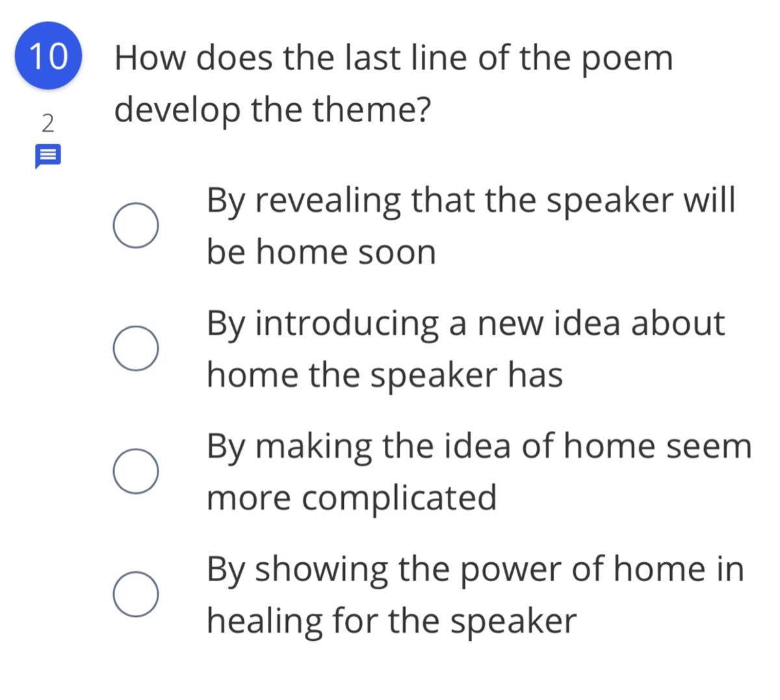This screenshot has width=780, height=700.
Task: Click answer text 'By showing the power of home in'
Action: [475, 569]
